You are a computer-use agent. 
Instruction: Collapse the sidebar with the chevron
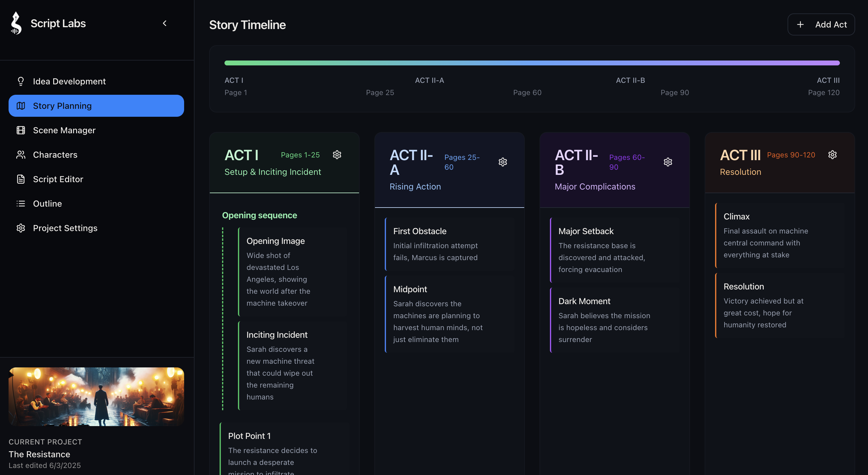tap(165, 23)
